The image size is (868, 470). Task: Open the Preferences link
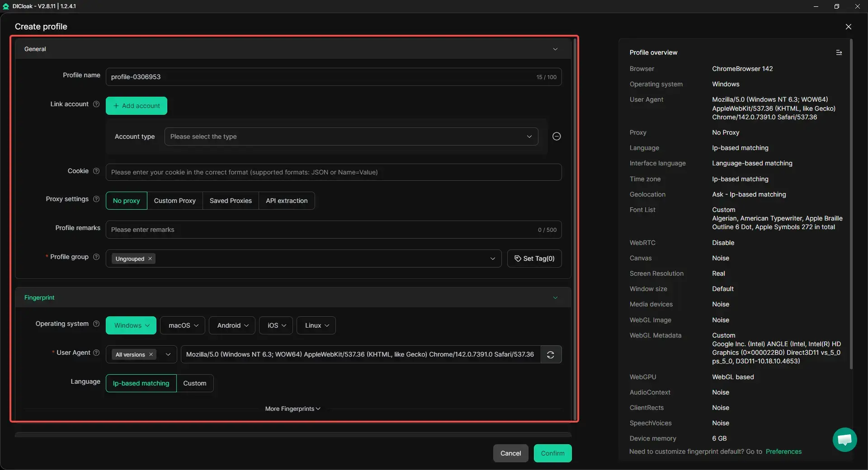[783, 452]
